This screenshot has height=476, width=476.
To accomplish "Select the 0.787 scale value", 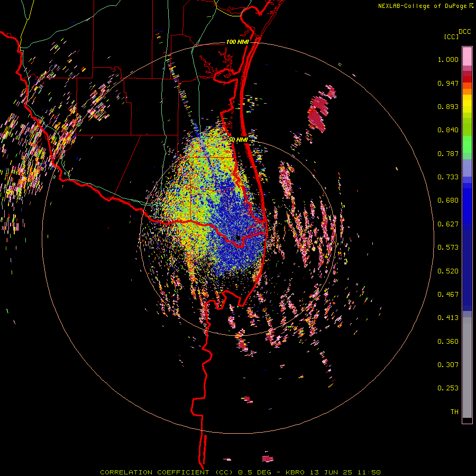I will [x=448, y=153].
